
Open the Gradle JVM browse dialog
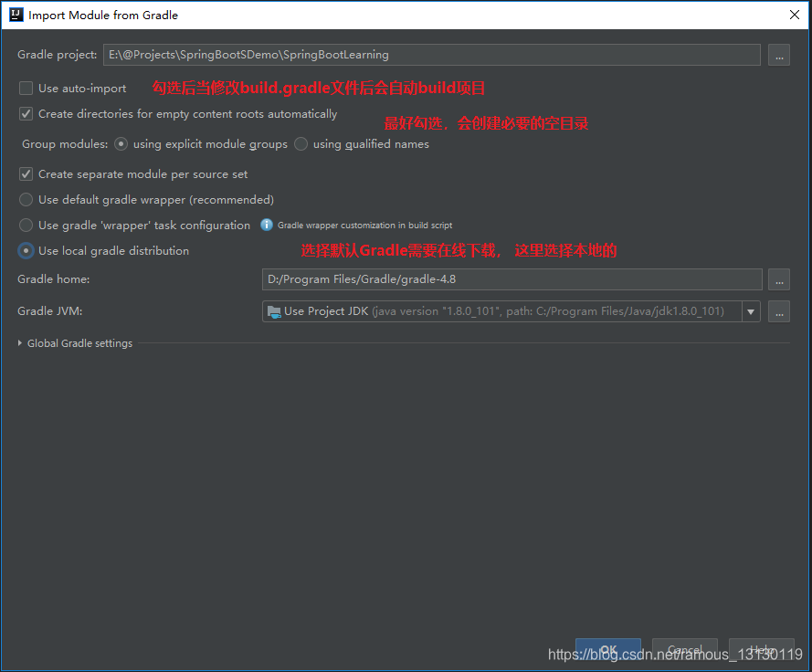click(779, 311)
